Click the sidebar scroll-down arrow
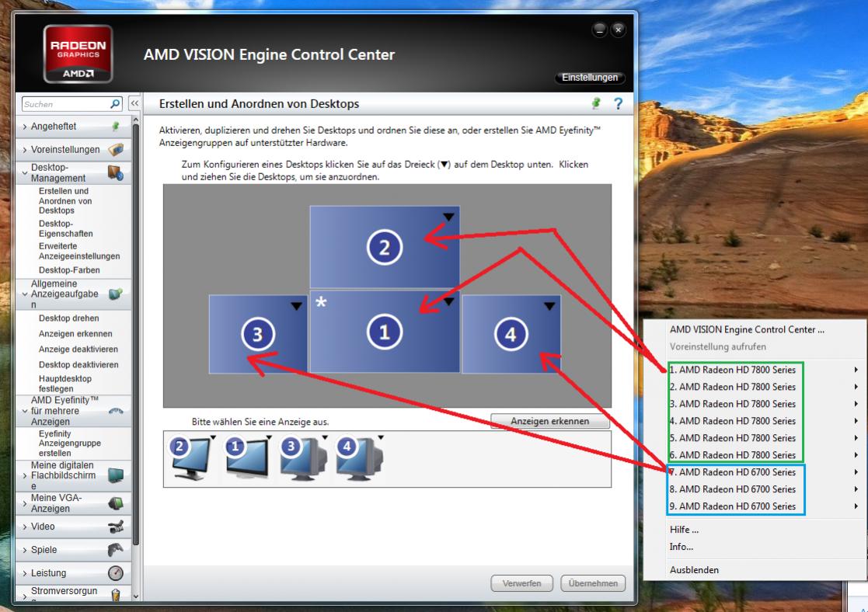The width and height of the screenshot is (868, 612). tap(136, 596)
